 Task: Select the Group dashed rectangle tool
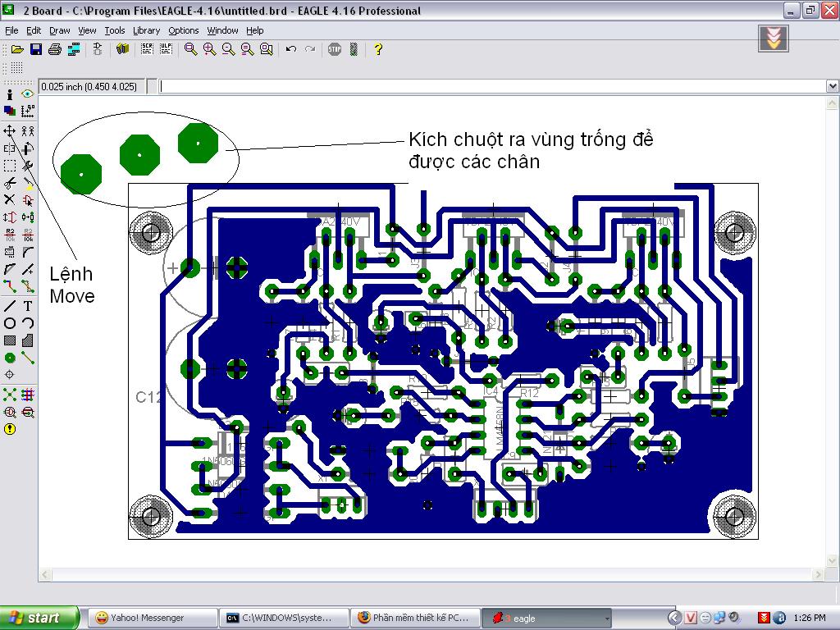tap(10, 166)
